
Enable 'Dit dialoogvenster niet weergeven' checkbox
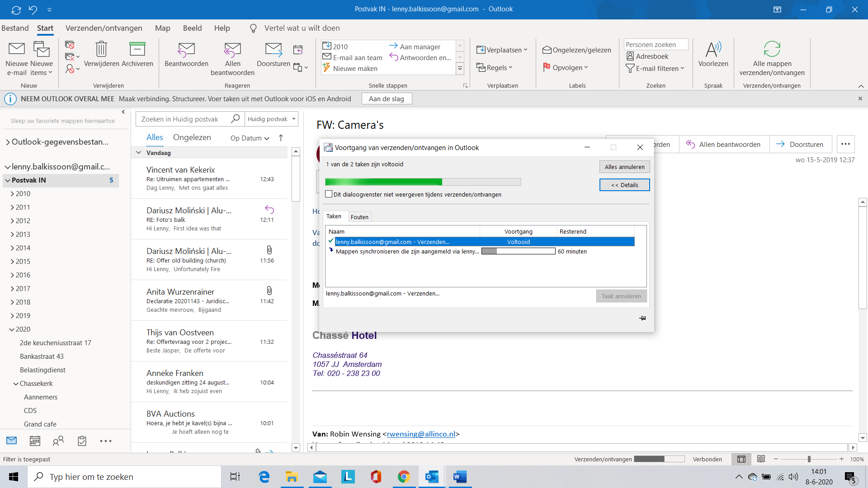pyautogui.click(x=329, y=194)
